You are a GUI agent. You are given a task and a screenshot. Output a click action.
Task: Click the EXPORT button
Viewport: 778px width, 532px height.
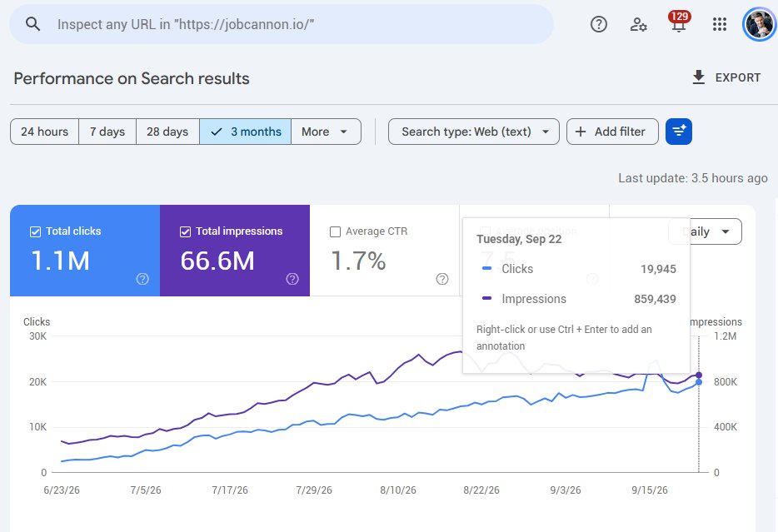(x=726, y=77)
